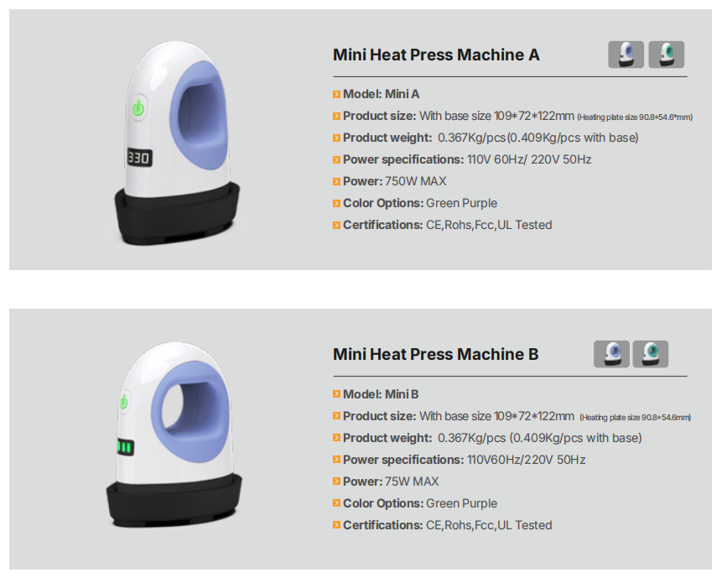Click Machine A Product weight line

pos(491,138)
